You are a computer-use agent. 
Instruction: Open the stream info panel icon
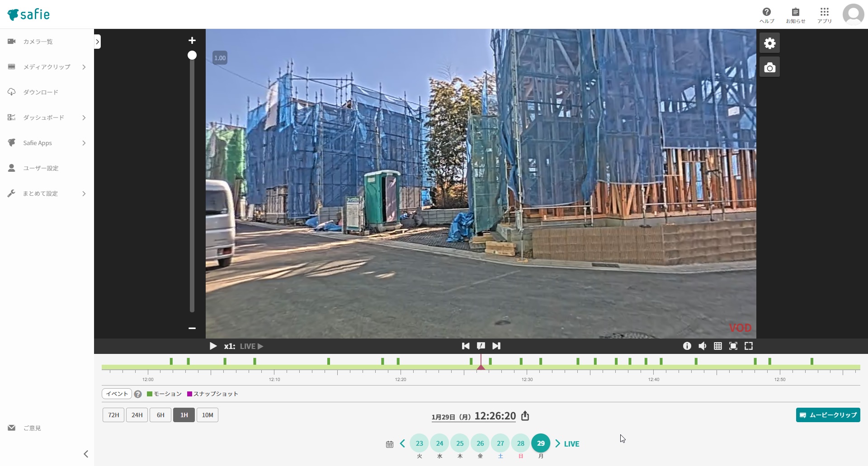[x=687, y=346]
